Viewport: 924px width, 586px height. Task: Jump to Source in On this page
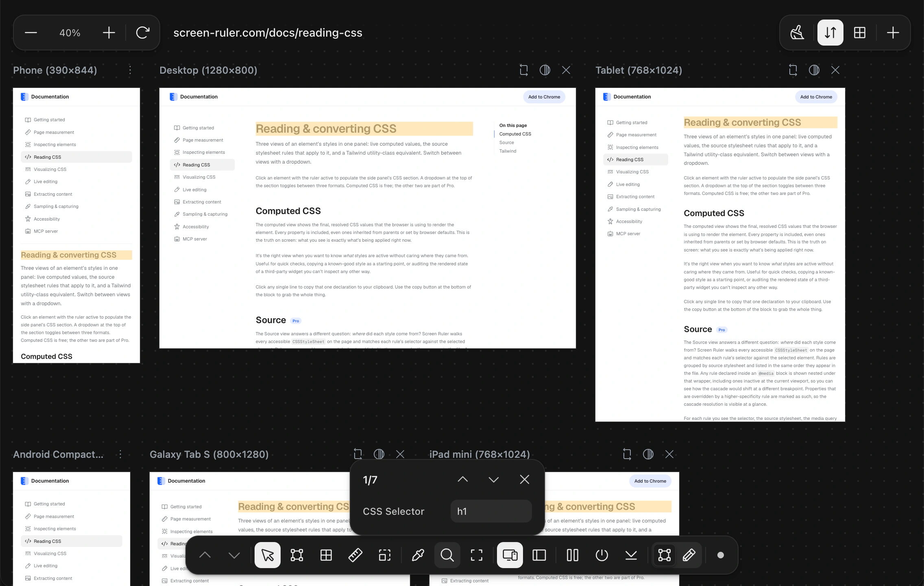click(507, 142)
